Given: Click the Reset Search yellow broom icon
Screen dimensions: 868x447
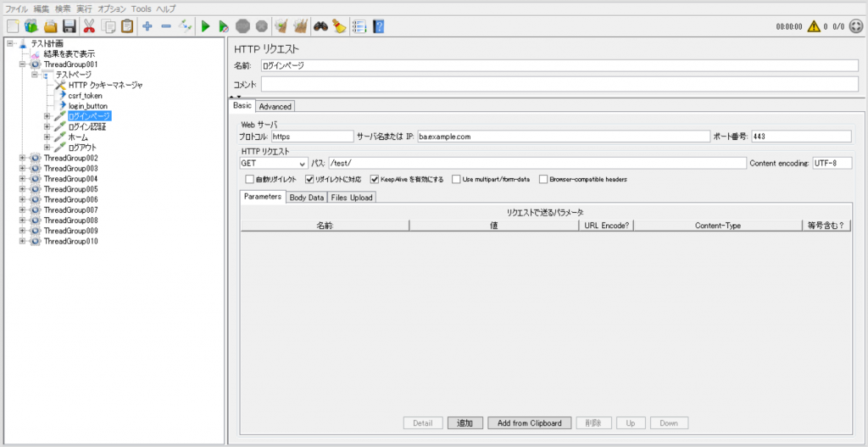Looking at the screenshot, I should click(339, 26).
